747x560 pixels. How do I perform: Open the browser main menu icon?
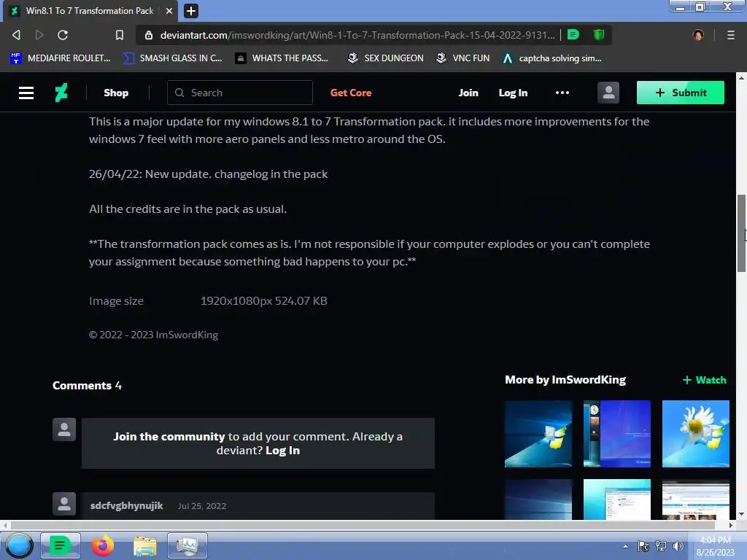(x=730, y=35)
